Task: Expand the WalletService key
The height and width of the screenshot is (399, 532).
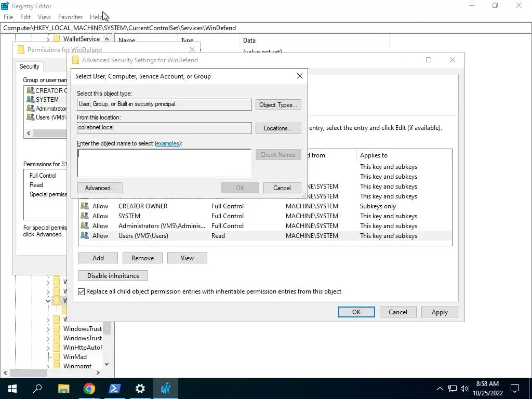Action: 48,39
